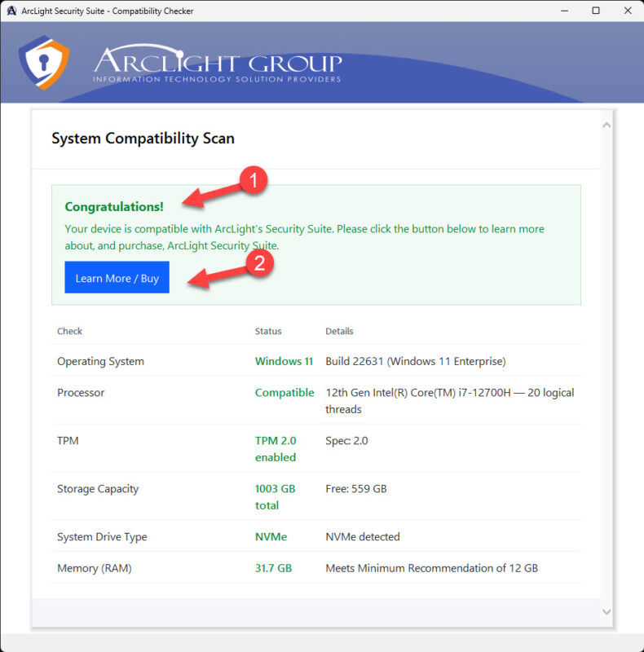The image size is (644, 652).
Task: Select the Details column header
Action: pyautogui.click(x=339, y=331)
